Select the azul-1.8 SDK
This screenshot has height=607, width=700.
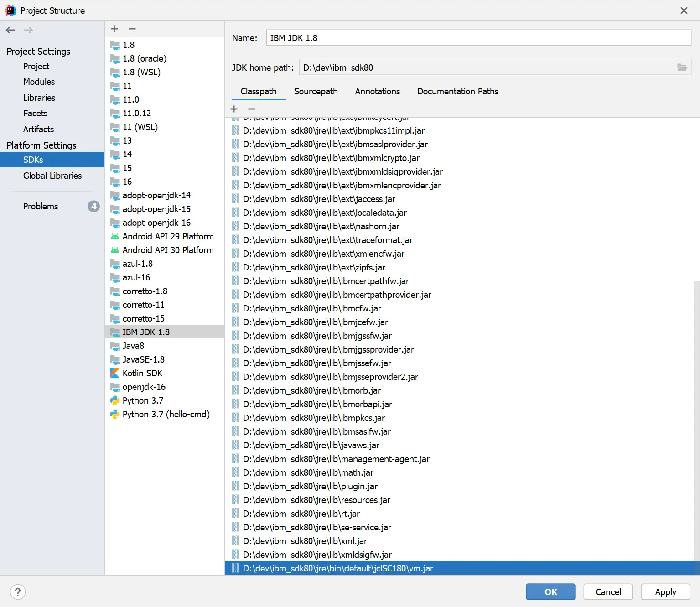click(x=165, y=264)
